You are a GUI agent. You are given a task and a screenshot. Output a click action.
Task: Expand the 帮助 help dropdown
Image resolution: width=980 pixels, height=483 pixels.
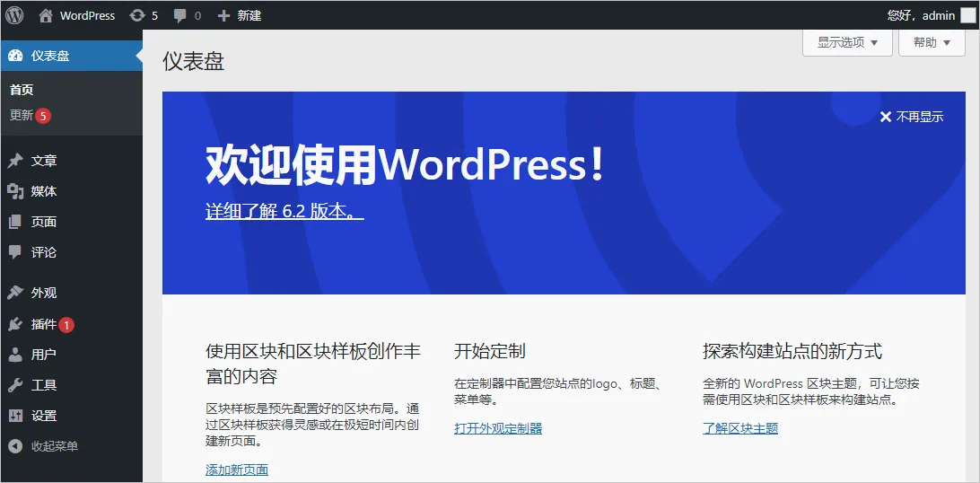[x=932, y=42]
